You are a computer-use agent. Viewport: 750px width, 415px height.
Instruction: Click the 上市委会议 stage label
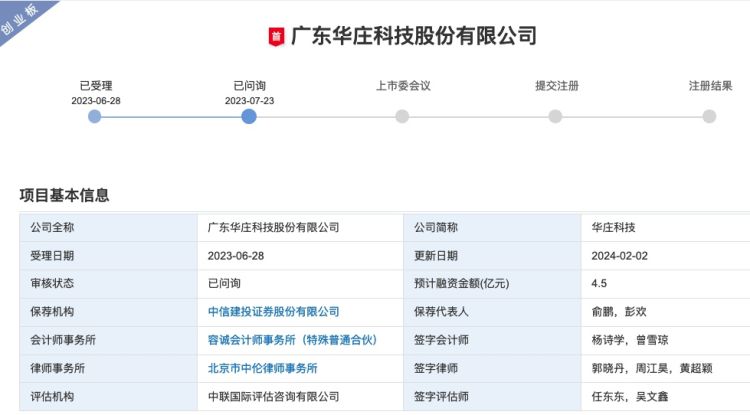click(x=403, y=86)
